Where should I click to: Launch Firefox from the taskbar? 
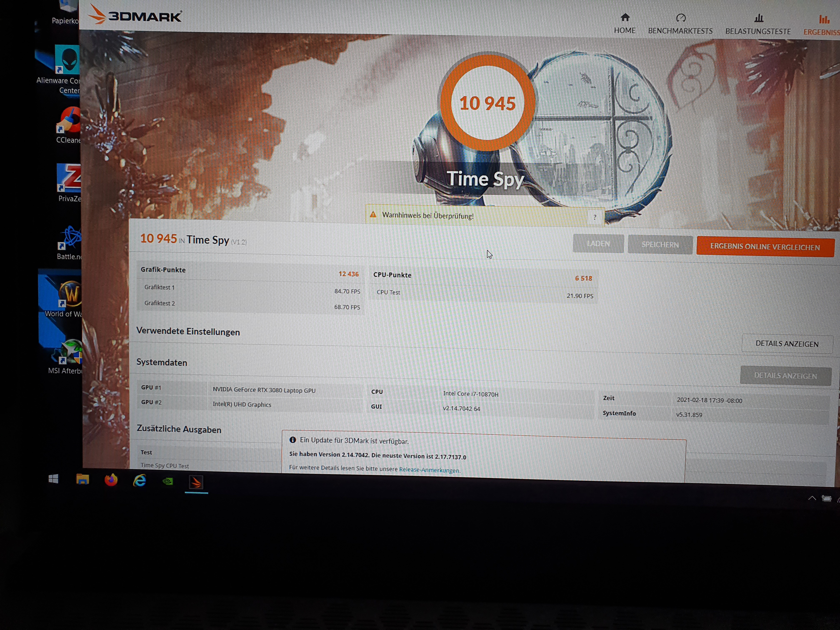(x=111, y=480)
